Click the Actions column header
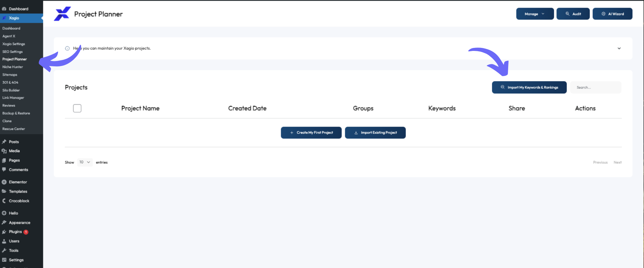The height and width of the screenshot is (268, 644). 585,108
